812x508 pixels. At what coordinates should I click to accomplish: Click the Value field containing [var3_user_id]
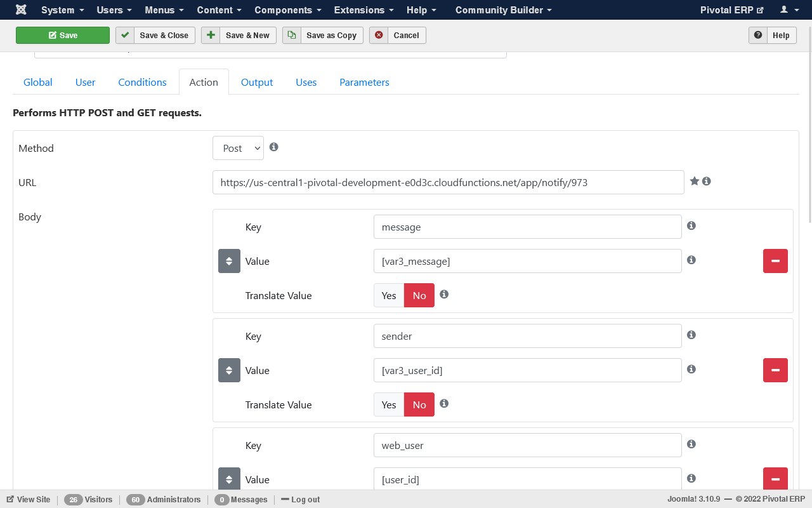(x=528, y=370)
